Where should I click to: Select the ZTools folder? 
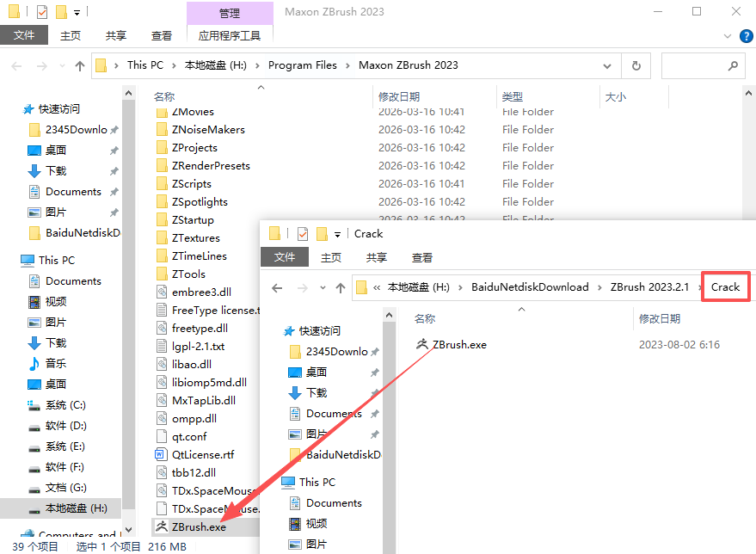188,274
